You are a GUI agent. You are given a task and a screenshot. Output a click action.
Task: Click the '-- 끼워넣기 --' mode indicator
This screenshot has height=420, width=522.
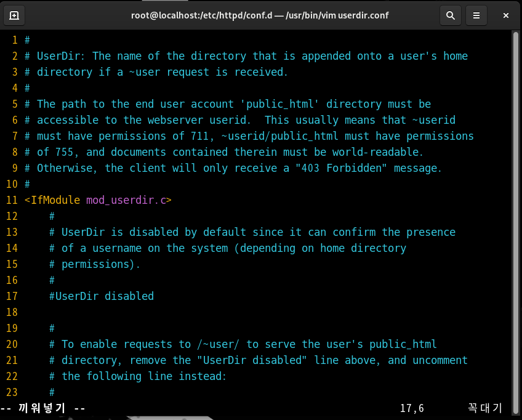coord(42,408)
